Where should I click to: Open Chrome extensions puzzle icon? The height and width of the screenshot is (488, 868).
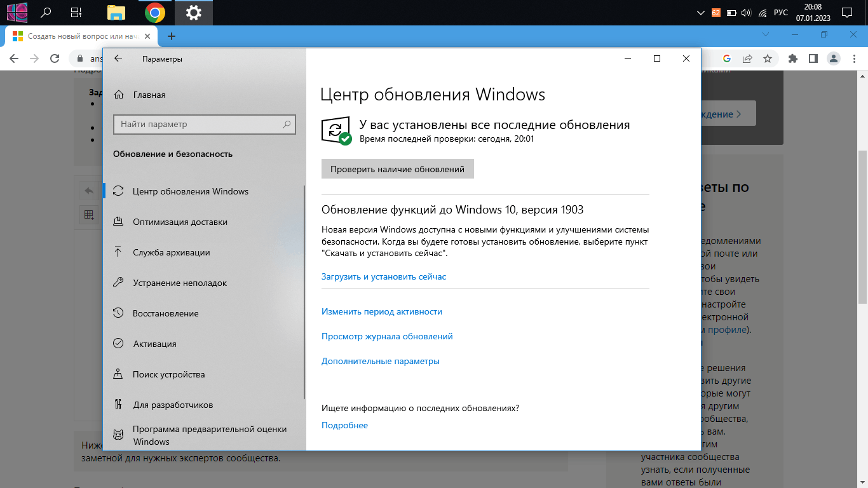coord(792,58)
